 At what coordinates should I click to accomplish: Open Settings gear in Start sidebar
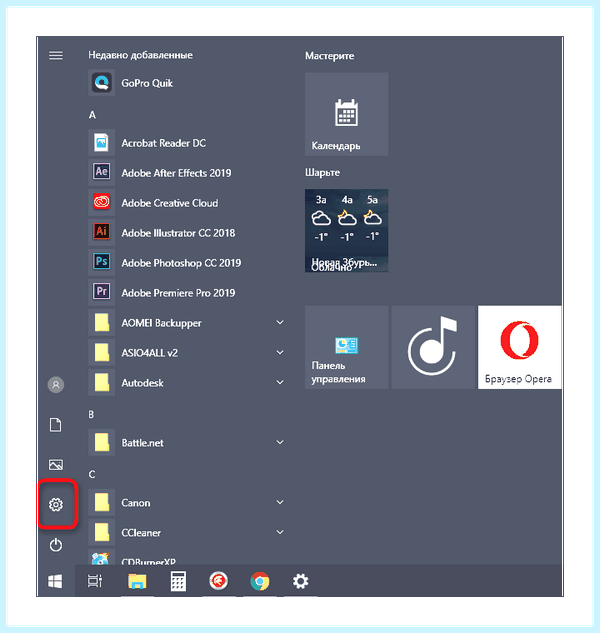(56, 504)
